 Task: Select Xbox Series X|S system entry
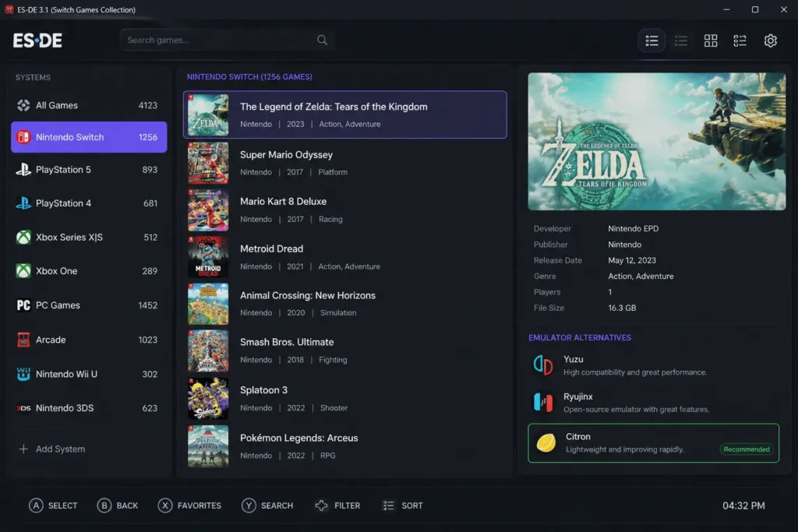click(89, 237)
